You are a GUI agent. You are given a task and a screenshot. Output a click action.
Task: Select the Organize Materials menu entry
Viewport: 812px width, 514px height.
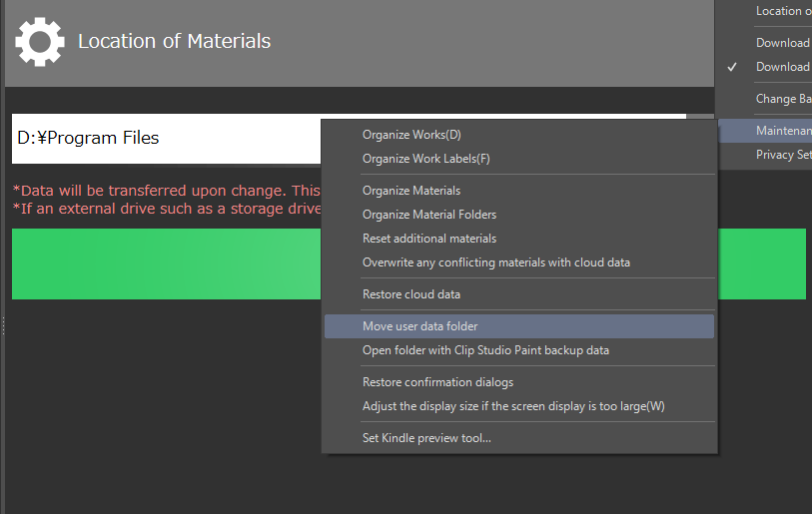(410, 191)
